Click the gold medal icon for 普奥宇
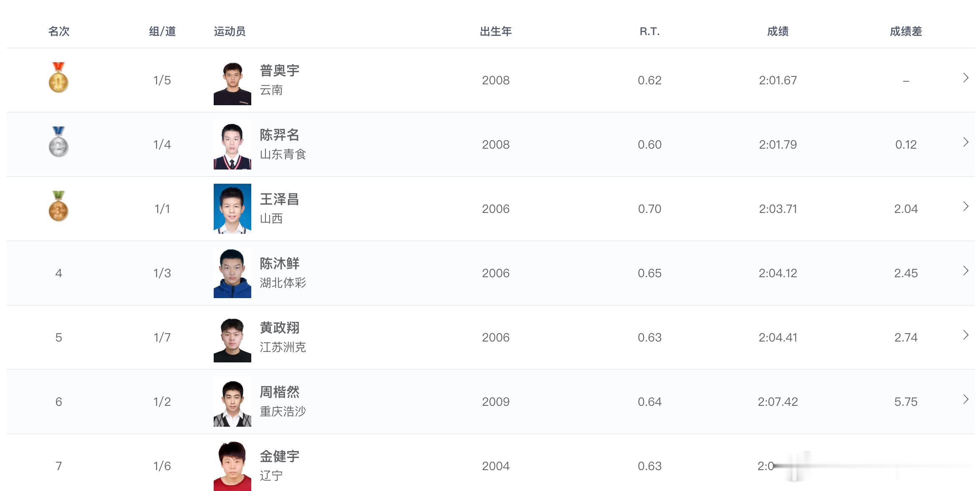Image resolution: width=980 pixels, height=491 pixels. [x=58, y=78]
